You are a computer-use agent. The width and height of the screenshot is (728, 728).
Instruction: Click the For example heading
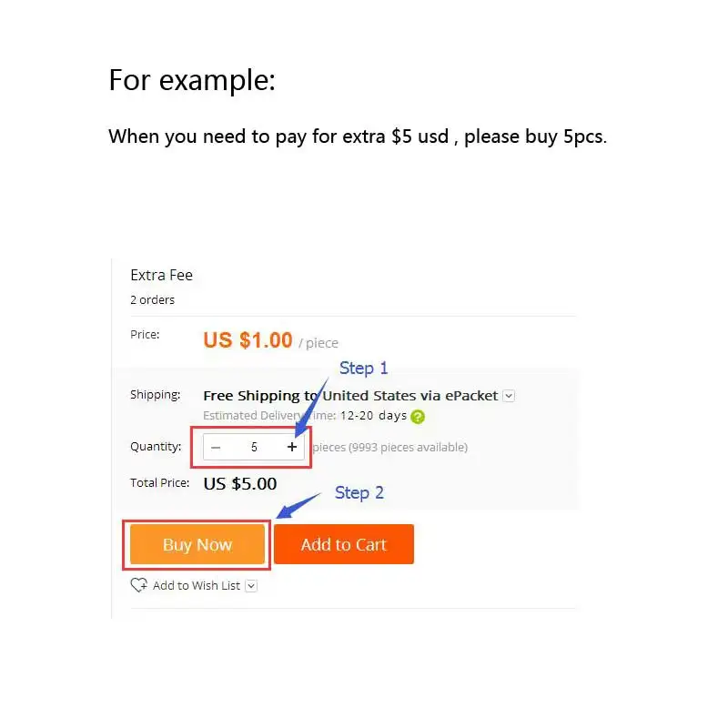[192, 81]
